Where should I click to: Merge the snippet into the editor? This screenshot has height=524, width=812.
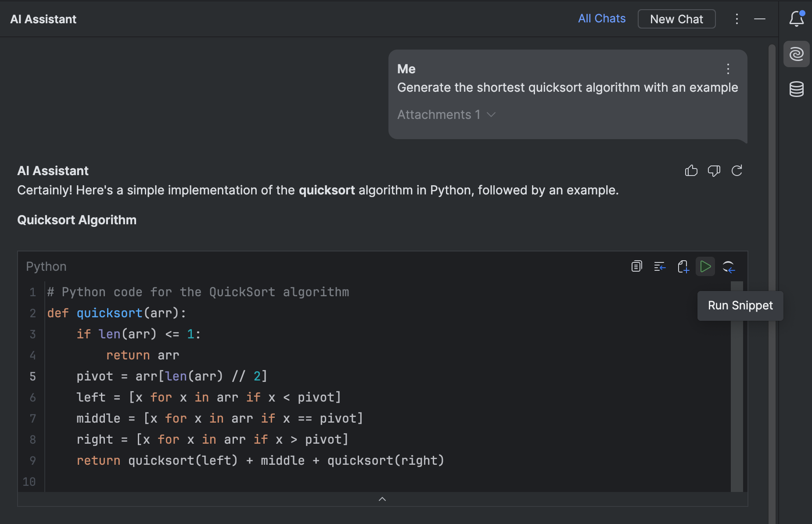pos(729,266)
